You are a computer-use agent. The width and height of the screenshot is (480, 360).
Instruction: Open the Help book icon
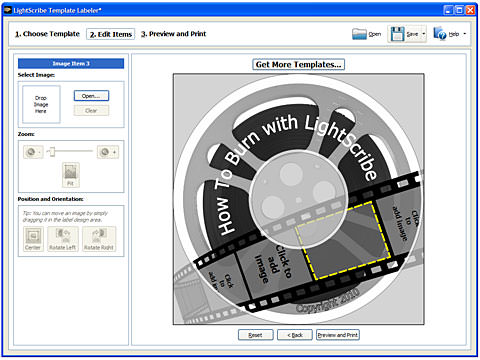(439, 34)
